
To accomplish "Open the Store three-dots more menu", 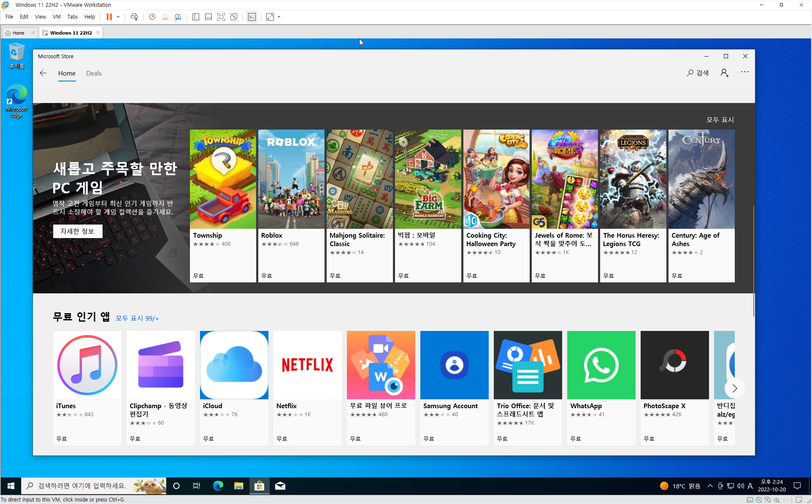I will click(744, 72).
